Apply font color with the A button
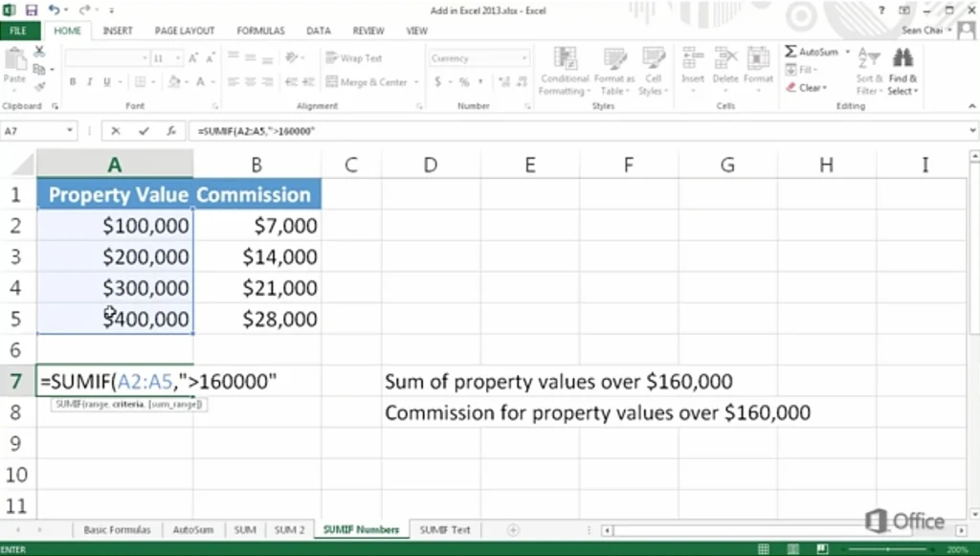The height and width of the screenshot is (556, 980). 200,82
